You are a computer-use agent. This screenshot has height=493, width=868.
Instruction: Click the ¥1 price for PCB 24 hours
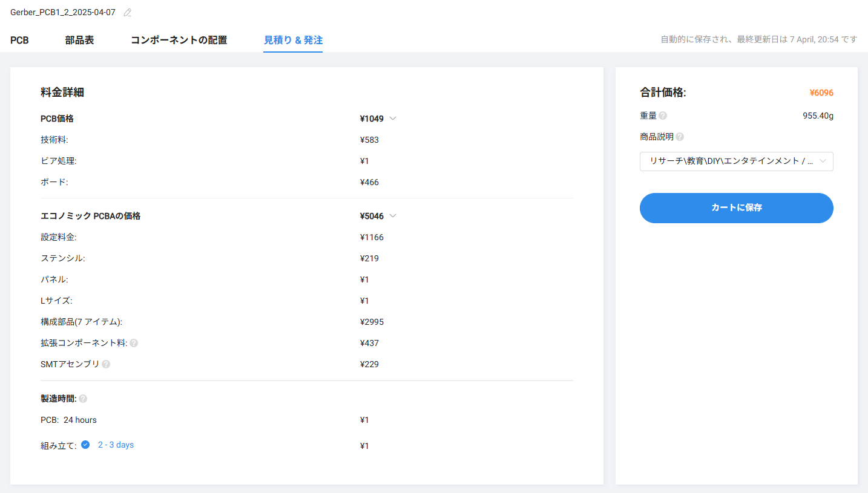364,420
